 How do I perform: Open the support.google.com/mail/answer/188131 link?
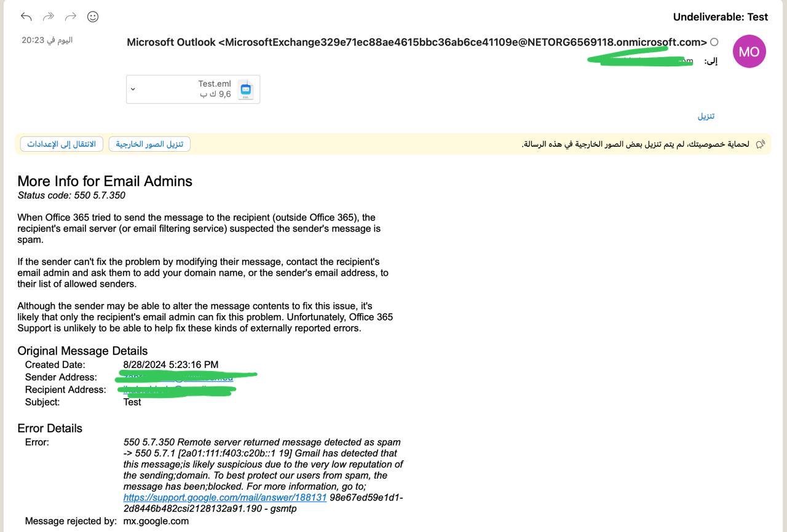(x=225, y=498)
